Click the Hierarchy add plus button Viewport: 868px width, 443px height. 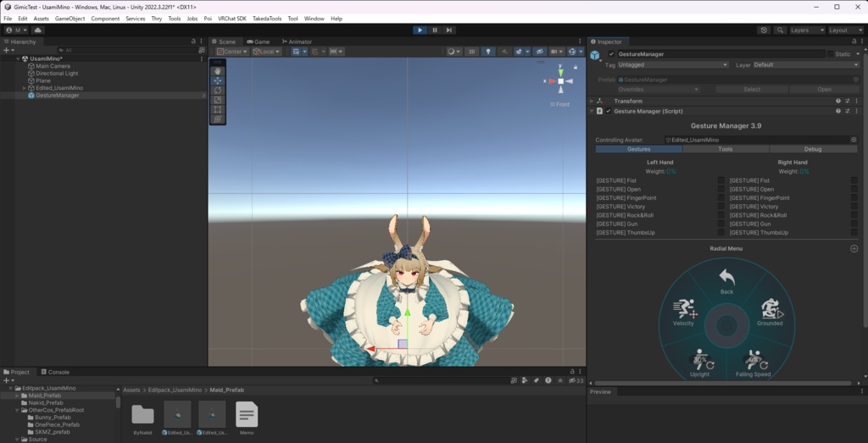pos(6,50)
